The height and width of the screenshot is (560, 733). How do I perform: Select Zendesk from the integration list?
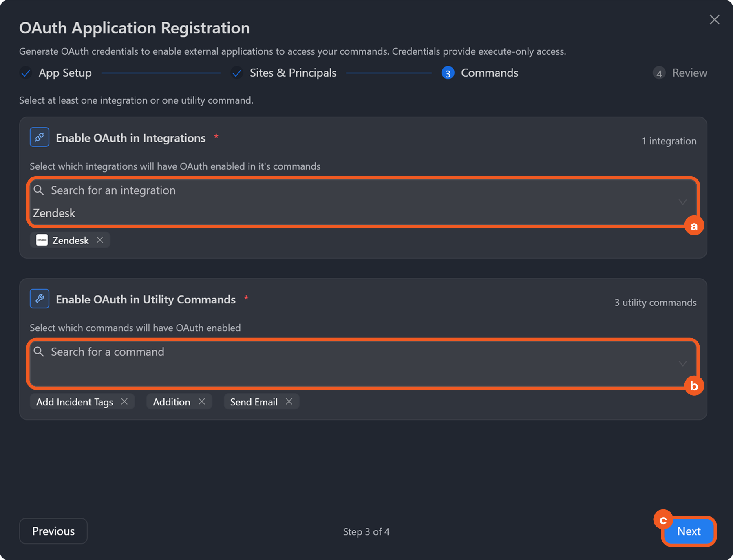pos(54,213)
